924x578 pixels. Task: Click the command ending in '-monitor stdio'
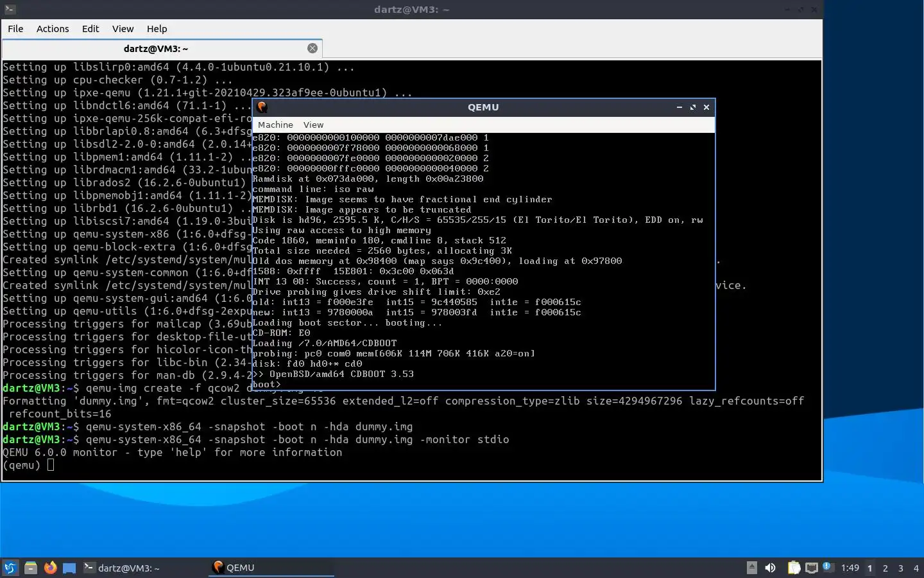tap(297, 439)
